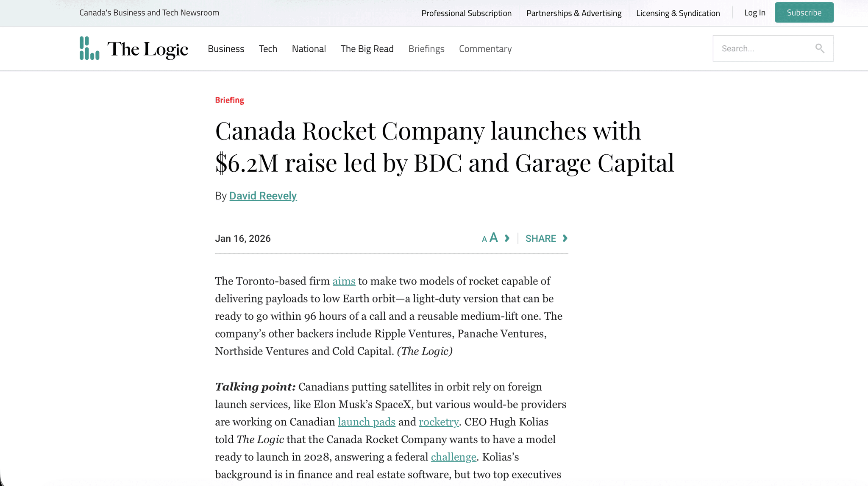
Task: Switch to the Commentary section
Action: (x=485, y=48)
